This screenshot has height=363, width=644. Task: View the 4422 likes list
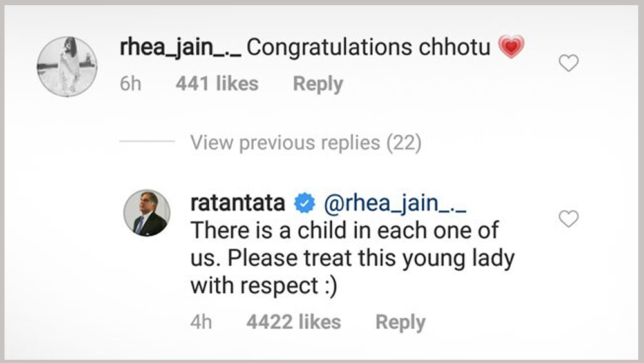coord(293,322)
